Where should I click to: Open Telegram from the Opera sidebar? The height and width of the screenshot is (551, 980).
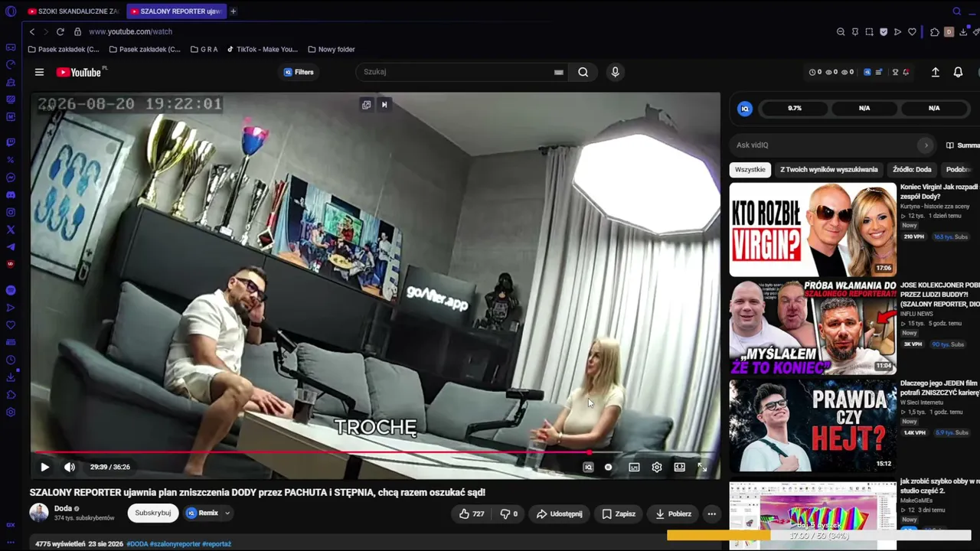[x=11, y=247]
